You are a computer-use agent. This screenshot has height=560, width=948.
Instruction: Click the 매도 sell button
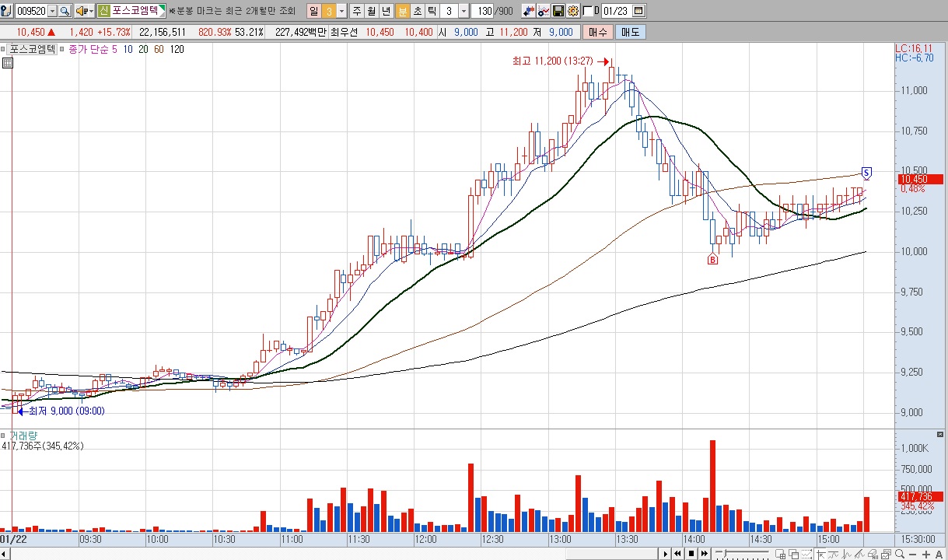tap(630, 32)
